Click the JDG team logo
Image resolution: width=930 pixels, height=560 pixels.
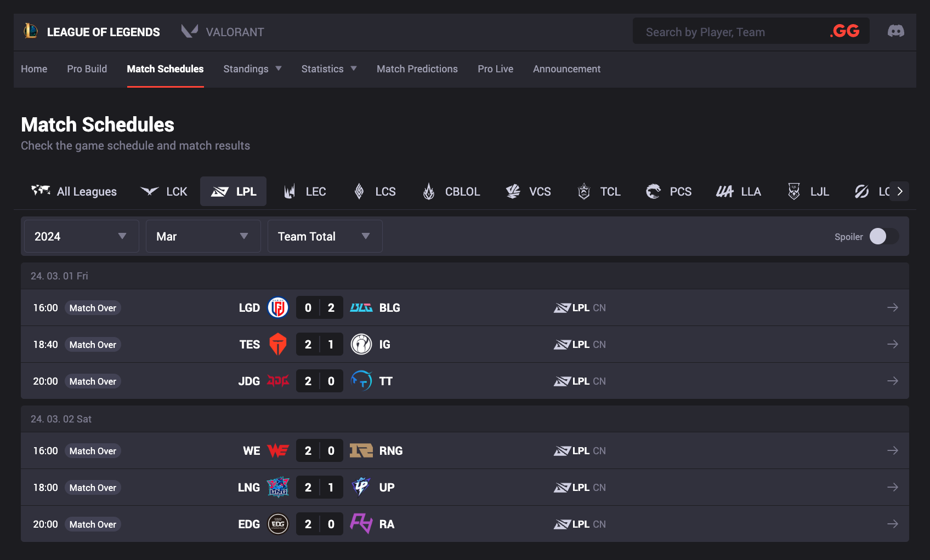point(278,381)
